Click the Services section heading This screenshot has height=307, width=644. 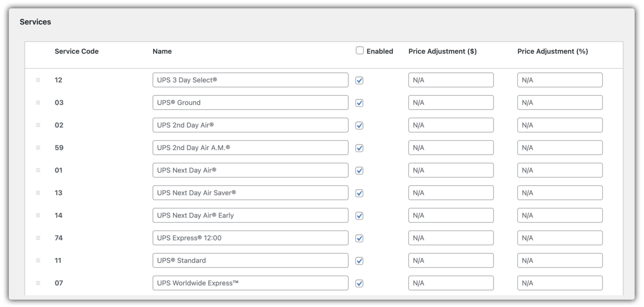35,22
